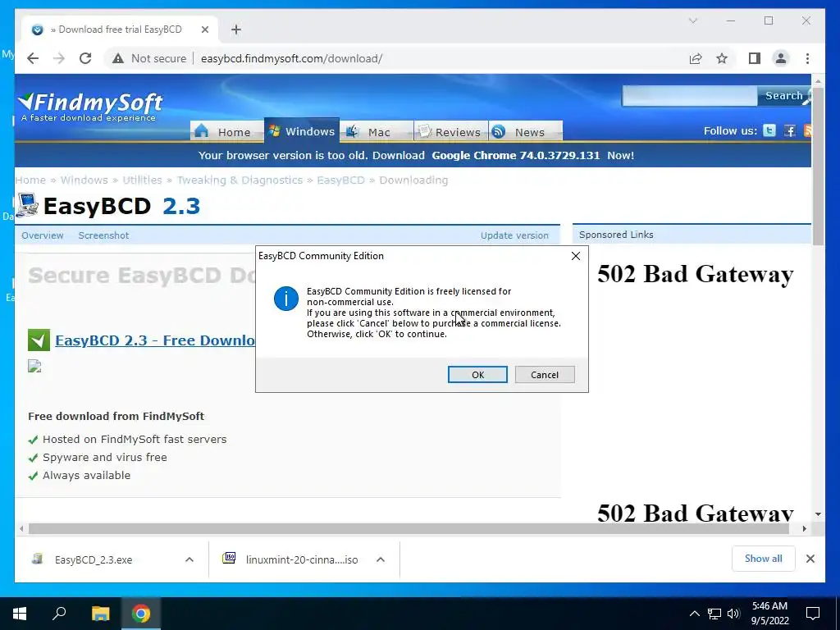The width and height of the screenshot is (840, 630).
Task: Open the tab search chevron
Action: pos(692,21)
